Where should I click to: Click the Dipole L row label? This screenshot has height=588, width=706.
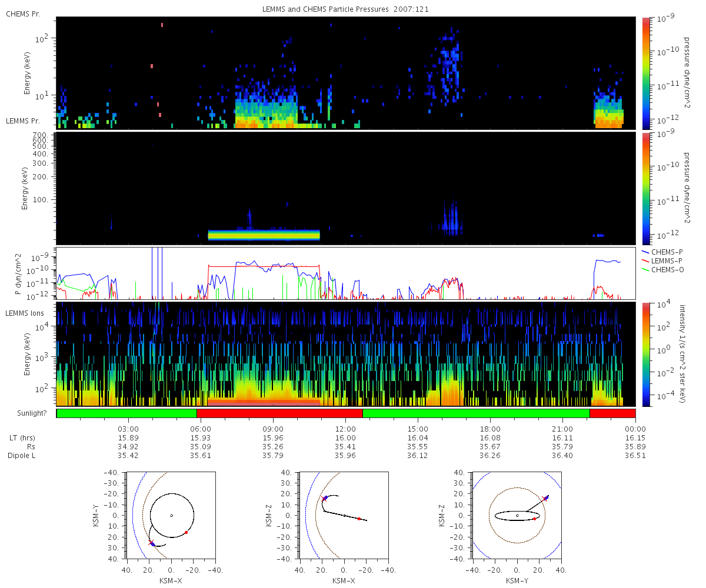(x=22, y=456)
